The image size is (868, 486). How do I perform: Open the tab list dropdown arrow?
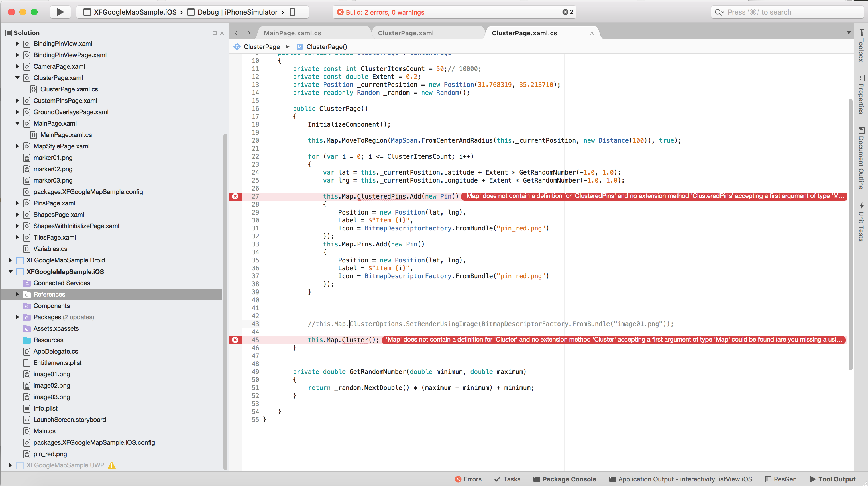[849, 33]
